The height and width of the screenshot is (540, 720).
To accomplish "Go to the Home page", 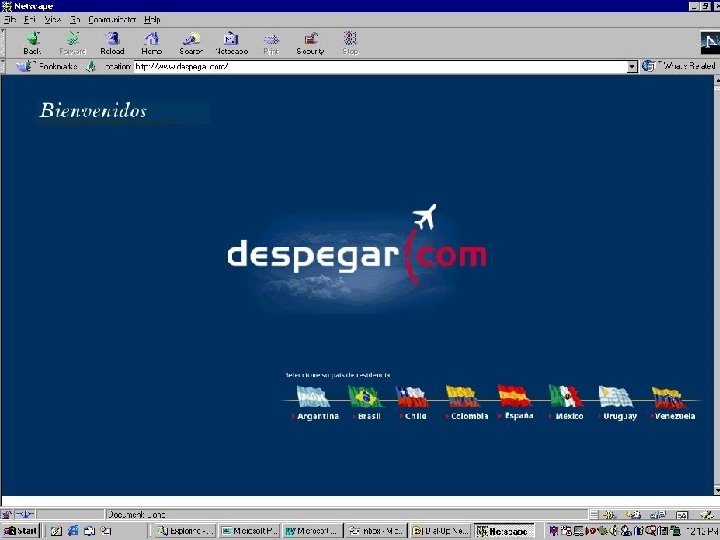I will 152,43.
